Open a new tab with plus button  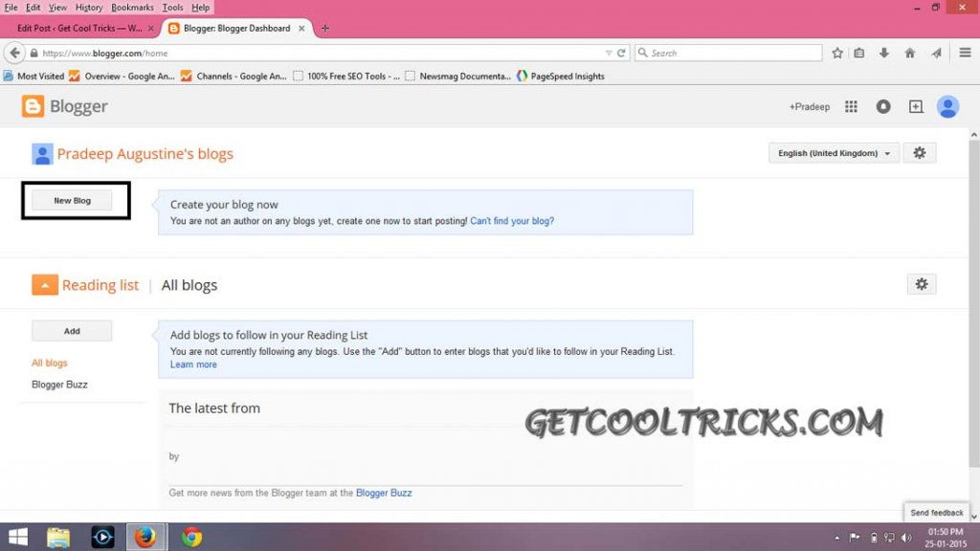(x=325, y=28)
